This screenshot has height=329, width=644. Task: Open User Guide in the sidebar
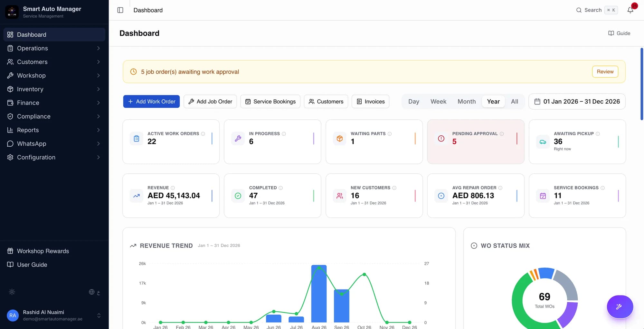pyautogui.click(x=54, y=265)
